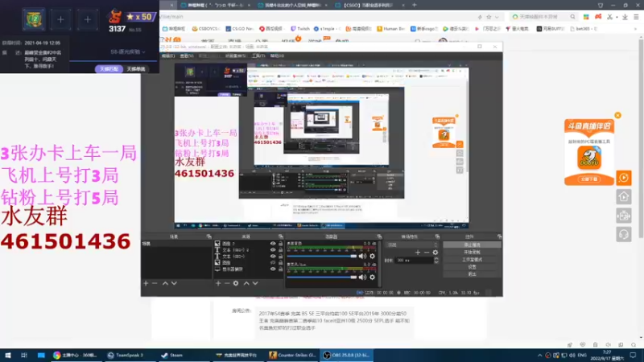Toggle visibility of display capture source
This screenshot has width=644, height=362.
pyautogui.click(x=273, y=269)
